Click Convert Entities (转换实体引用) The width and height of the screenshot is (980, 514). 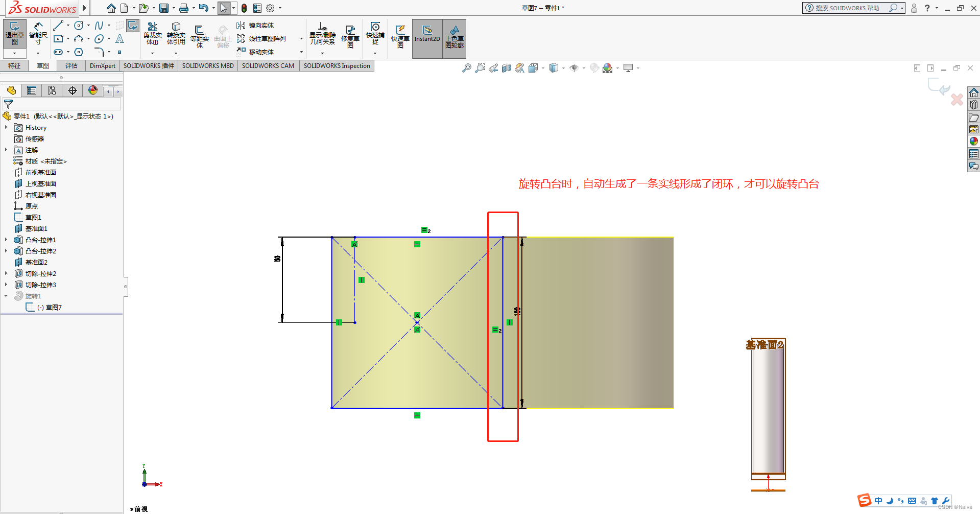click(176, 33)
